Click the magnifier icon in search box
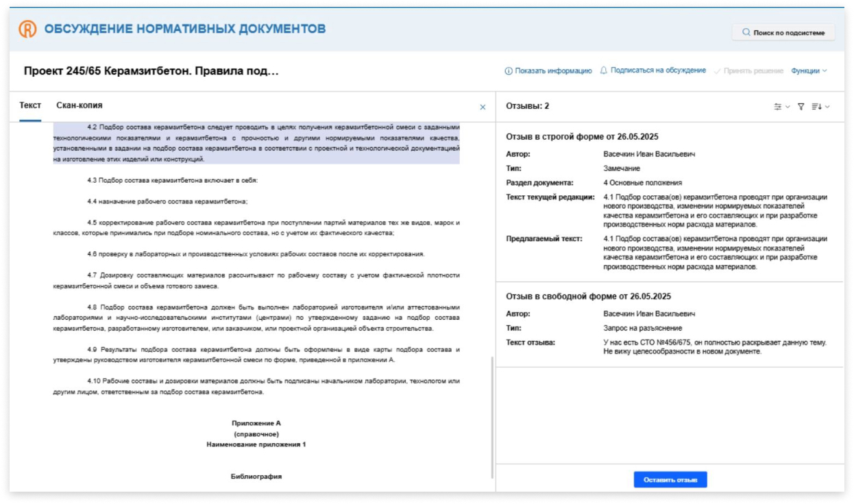The image size is (854, 504). click(746, 32)
